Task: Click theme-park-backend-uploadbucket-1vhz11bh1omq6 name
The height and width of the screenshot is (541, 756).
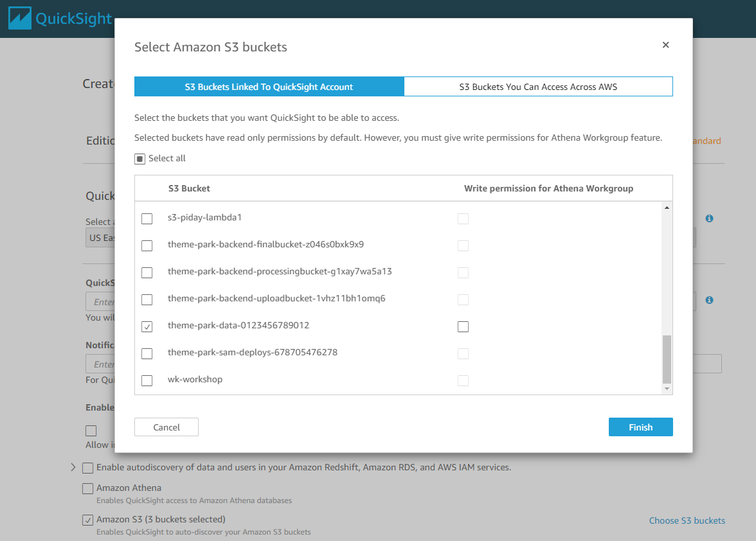Action: 276,298
